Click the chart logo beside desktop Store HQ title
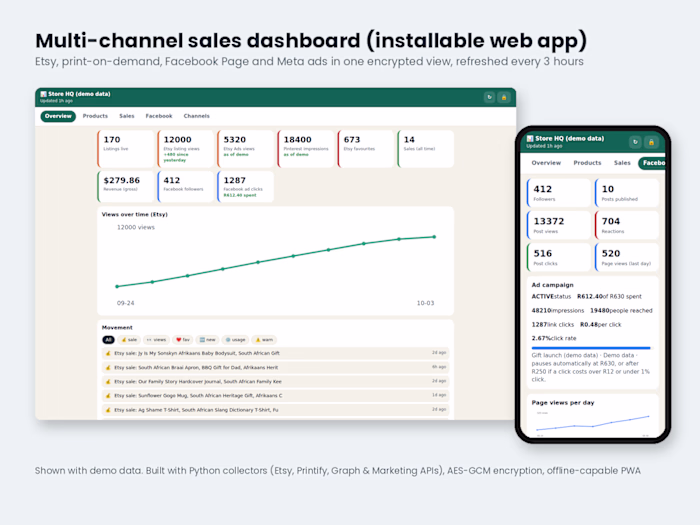Viewport: 700px width, 525px height. click(x=43, y=94)
